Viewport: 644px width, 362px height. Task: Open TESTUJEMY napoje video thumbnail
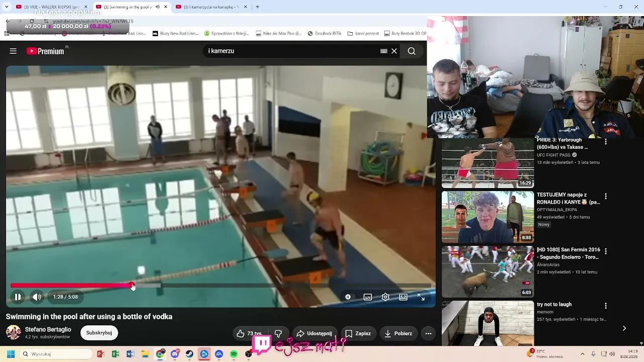tap(488, 217)
